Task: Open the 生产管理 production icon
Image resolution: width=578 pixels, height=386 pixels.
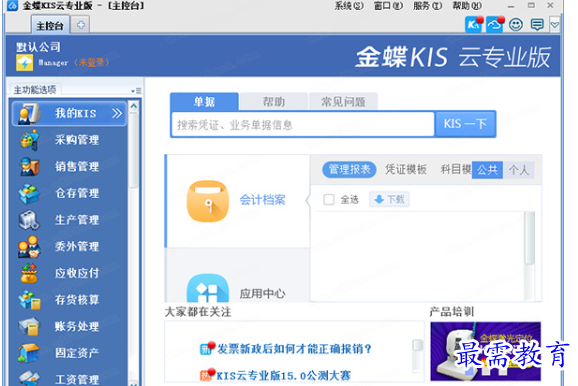Action: 29,220
